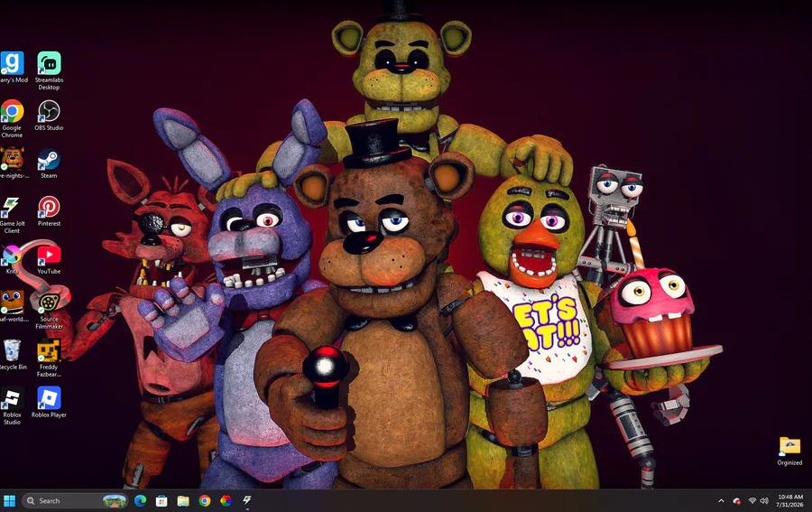The image size is (812, 512).
Task: Open File Explorer from taskbar
Action: click(x=183, y=500)
